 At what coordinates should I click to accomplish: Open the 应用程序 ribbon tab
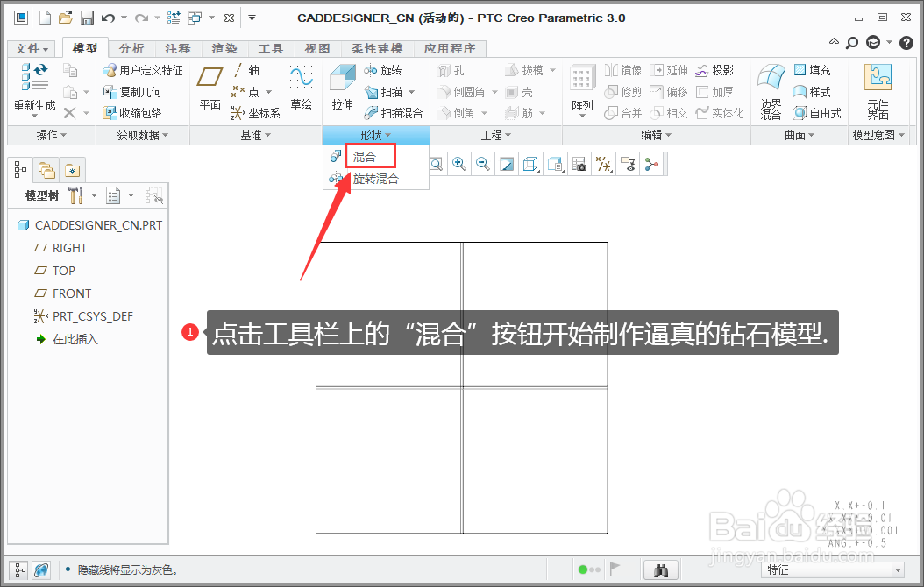(450, 48)
